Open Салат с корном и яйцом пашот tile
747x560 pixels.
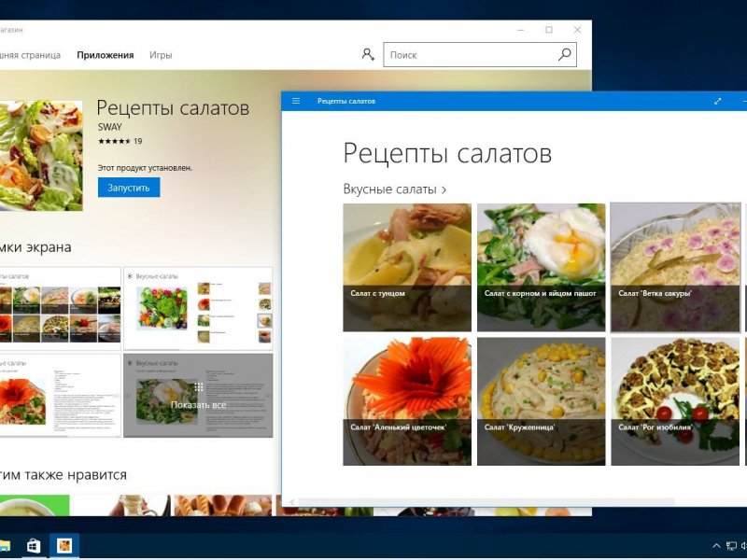(542, 267)
